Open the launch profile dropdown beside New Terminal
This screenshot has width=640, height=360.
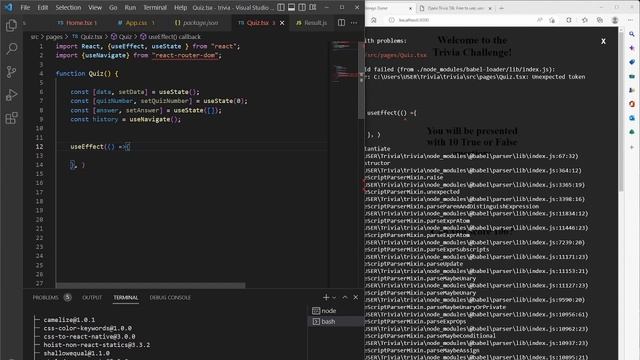tap(334, 298)
